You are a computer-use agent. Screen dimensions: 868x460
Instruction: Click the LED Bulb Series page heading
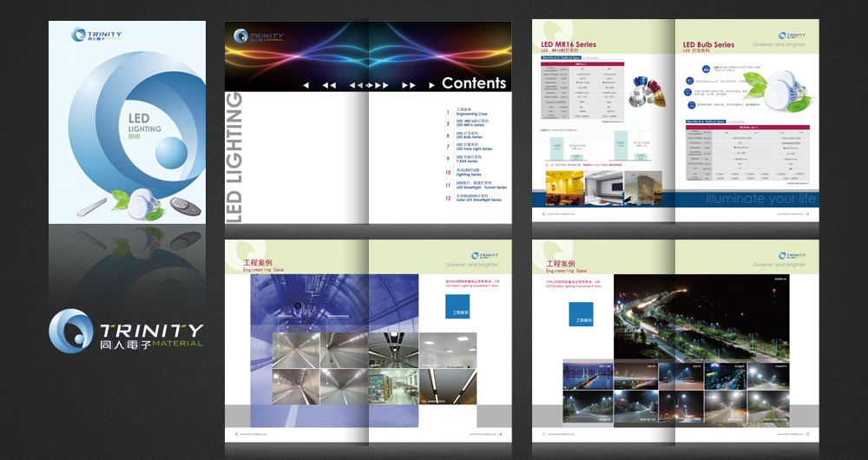(708, 44)
